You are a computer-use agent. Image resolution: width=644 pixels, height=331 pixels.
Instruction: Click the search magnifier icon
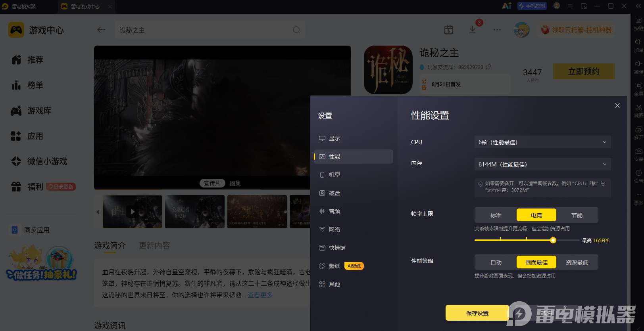[x=296, y=30]
